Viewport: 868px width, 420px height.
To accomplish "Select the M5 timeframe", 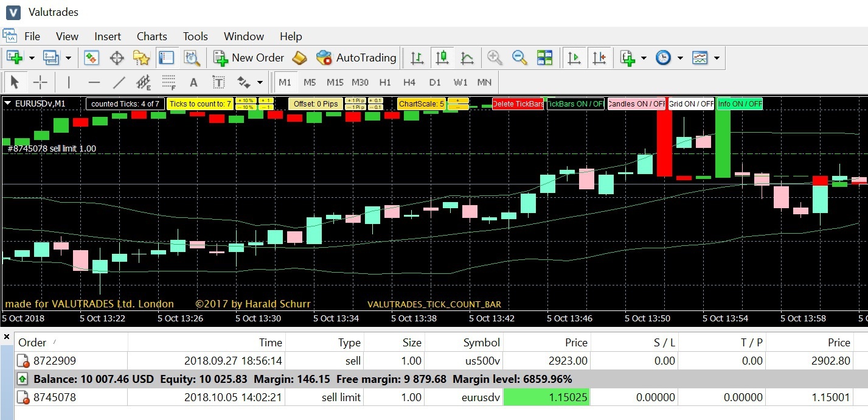I will pos(310,82).
